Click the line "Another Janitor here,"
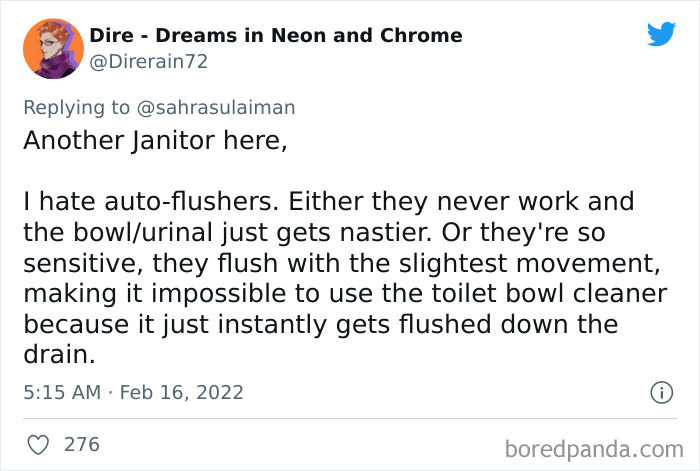The width and height of the screenshot is (700, 471). 155,141
